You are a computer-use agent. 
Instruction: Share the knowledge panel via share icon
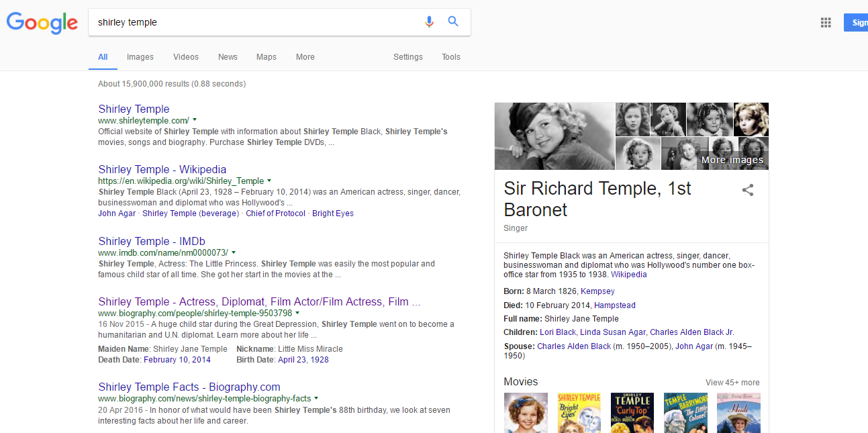(748, 190)
